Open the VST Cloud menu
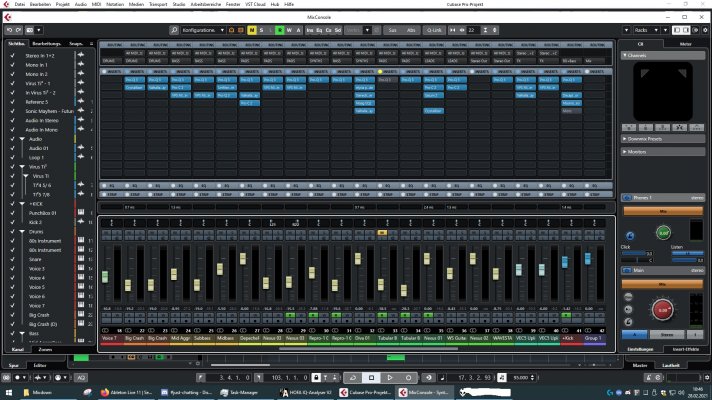The image size is (712, 400). click(x=255, y=4)
